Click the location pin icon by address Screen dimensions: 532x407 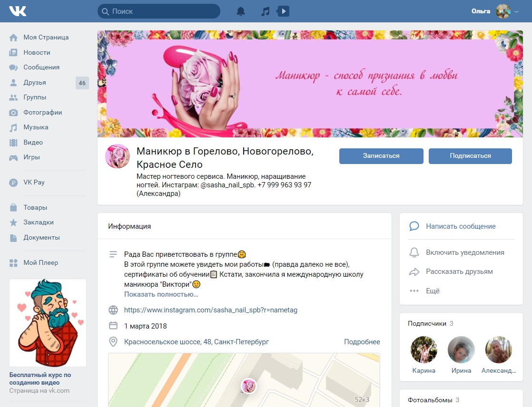[113, 341]
